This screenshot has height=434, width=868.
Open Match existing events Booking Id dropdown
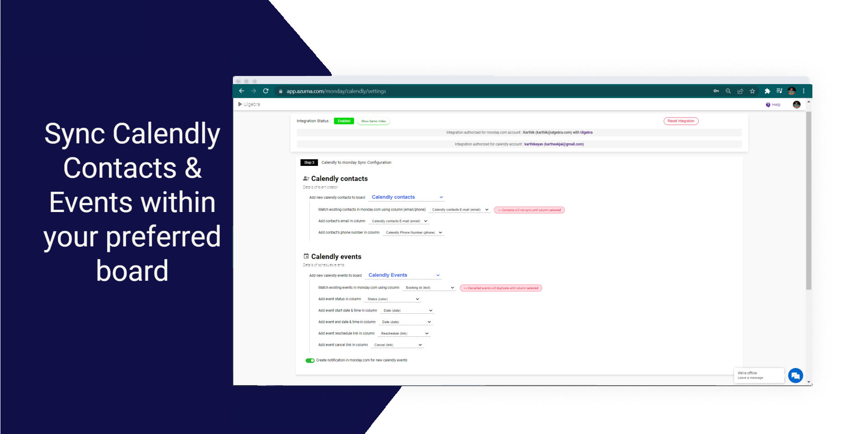point(429,288)
